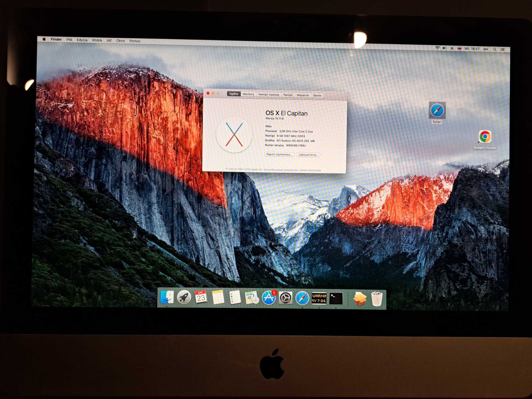Open Maps app in the Dock
Screen dimensions: 532x399
(x=252, y=298)
